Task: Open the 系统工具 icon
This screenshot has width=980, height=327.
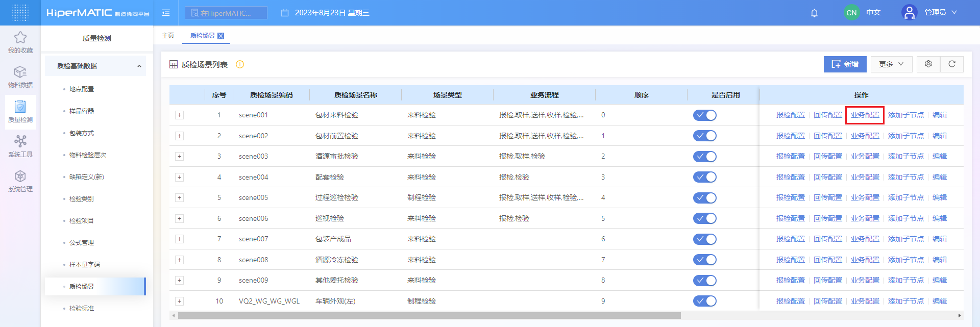Action: point(20,141)
